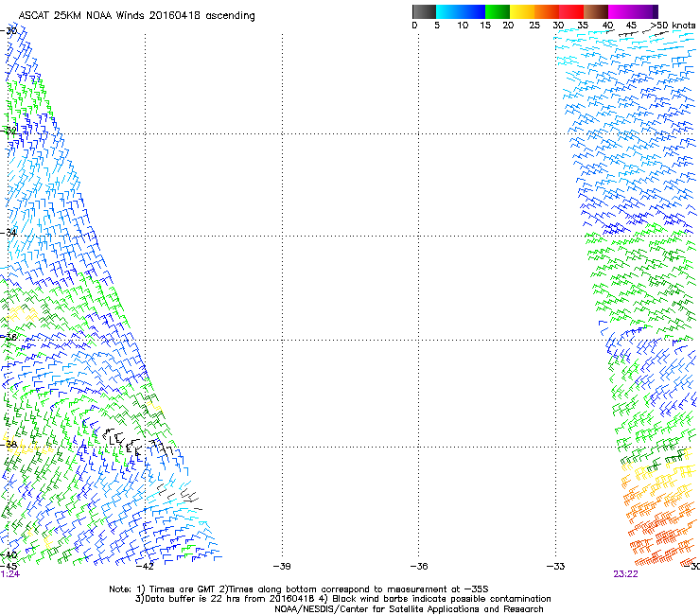Screen dimensions: 700x615
Task: Click the legend scale number '20'
Action: [x=508, y=26]
